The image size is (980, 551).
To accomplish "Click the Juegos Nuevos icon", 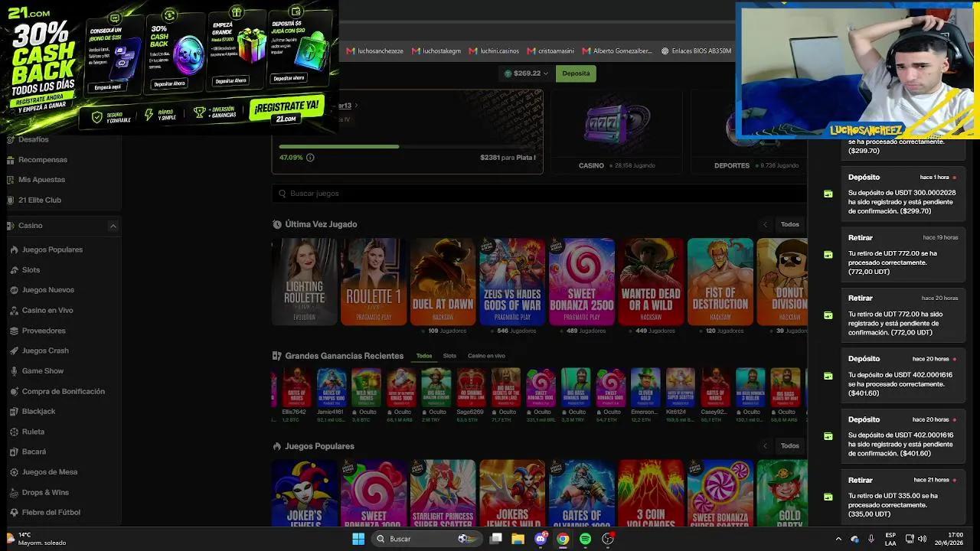I will [x=15, y=290].
